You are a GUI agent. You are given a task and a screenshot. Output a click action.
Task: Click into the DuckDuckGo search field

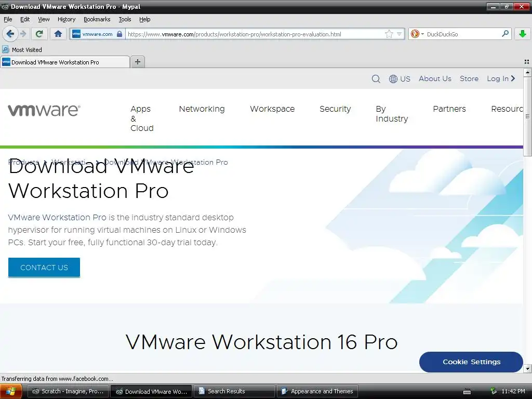(463, 34)
